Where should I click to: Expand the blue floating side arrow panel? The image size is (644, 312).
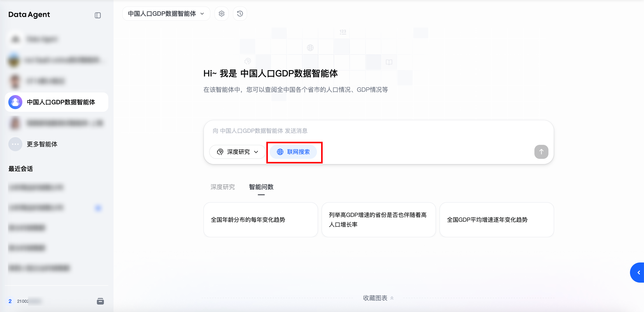coord(639,273)
